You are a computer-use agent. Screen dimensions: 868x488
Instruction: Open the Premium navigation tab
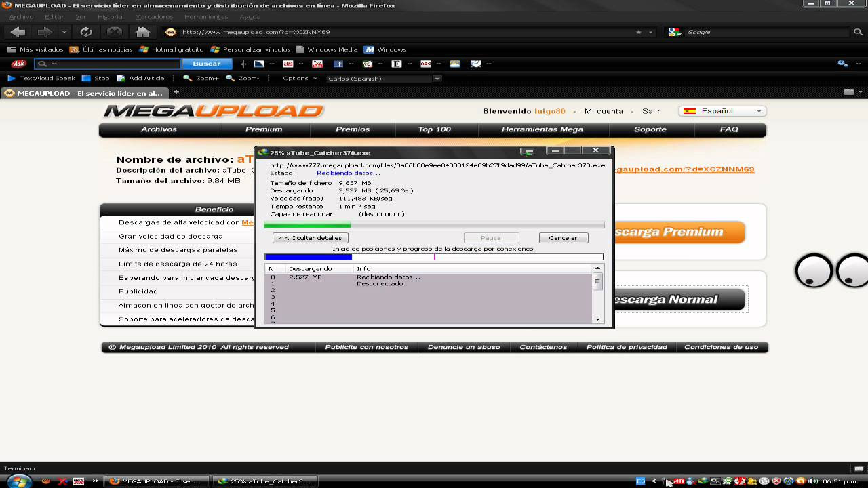264,129
